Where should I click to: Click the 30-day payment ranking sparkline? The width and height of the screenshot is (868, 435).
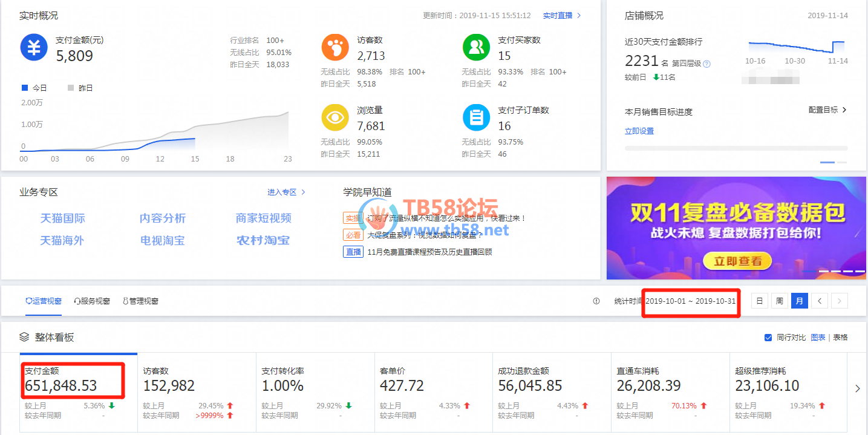click(797, 47)
